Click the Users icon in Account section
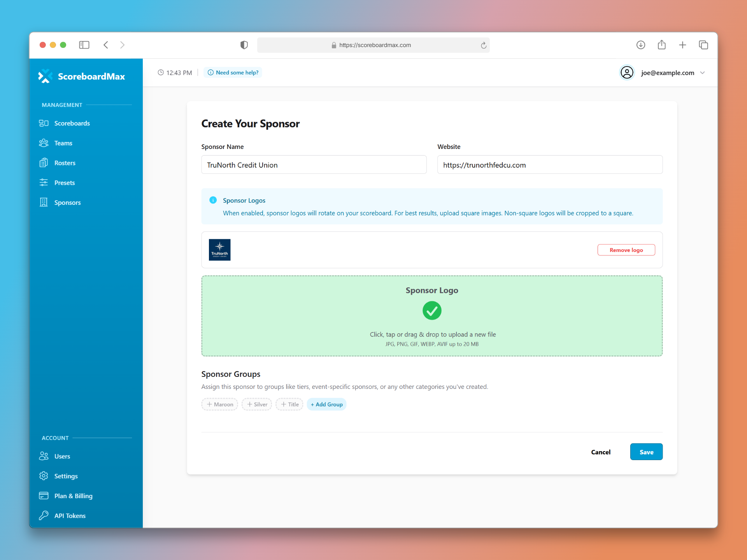This screenshot has width=747, height=560. [44, 456]
